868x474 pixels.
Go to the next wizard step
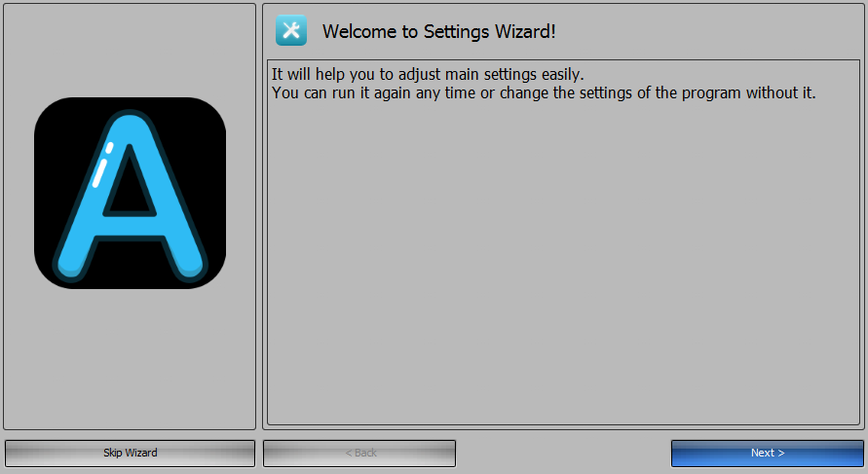tap(768, 453)
